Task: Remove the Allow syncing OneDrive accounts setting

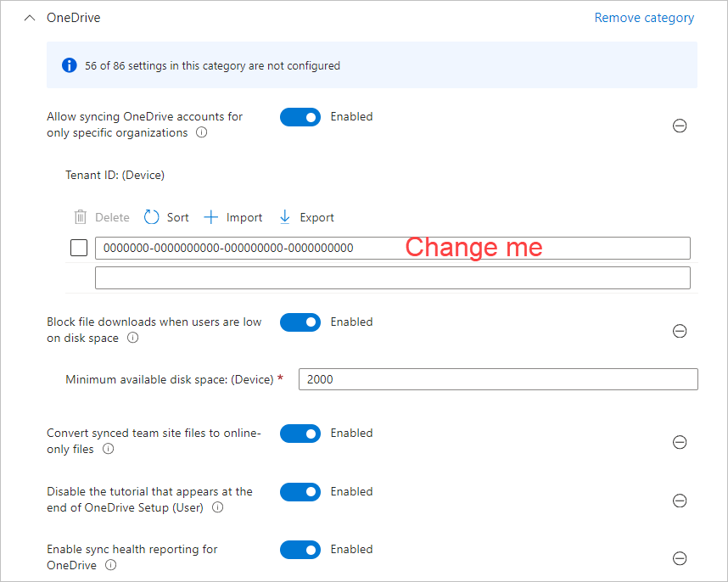Action: [680, 126]
